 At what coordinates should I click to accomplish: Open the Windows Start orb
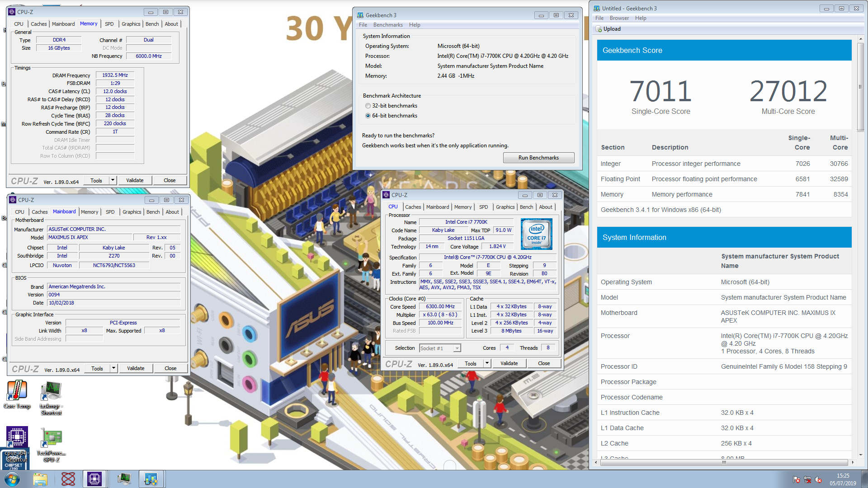(12, 479)
